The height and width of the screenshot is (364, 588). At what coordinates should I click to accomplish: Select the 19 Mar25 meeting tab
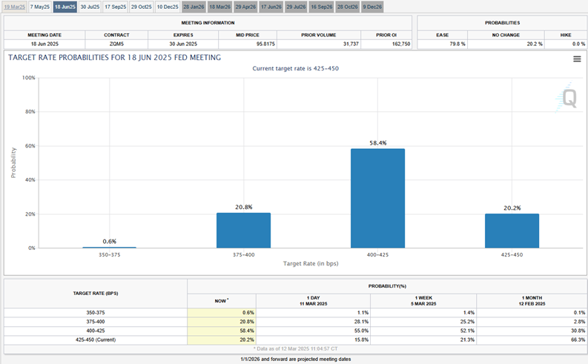(13, 6)
